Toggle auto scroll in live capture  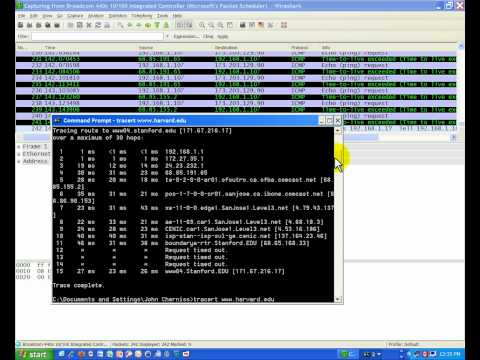pos(189,25)
